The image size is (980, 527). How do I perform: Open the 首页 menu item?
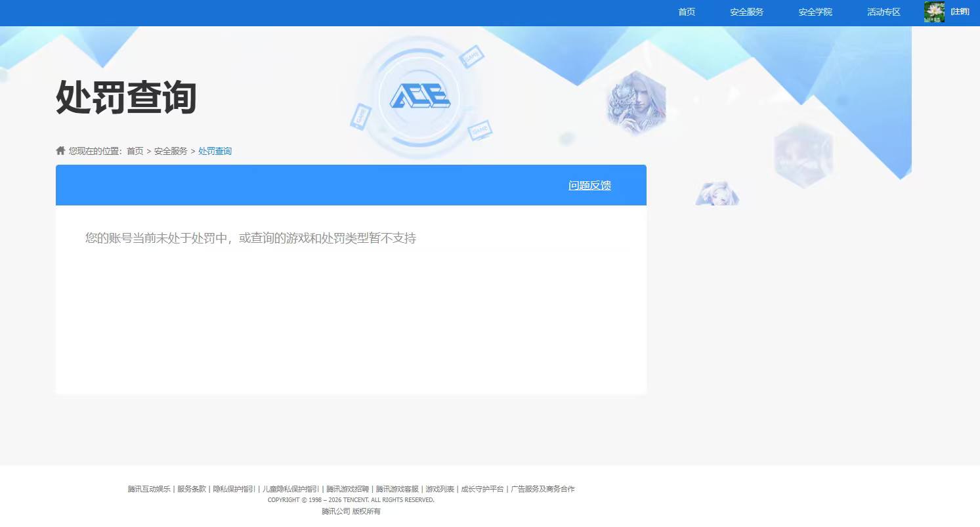686,12
